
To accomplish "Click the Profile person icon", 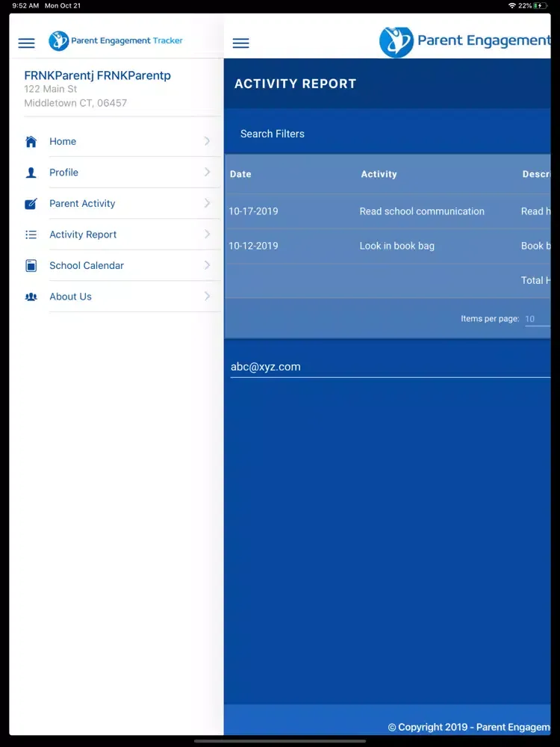I will coord(31,173).
